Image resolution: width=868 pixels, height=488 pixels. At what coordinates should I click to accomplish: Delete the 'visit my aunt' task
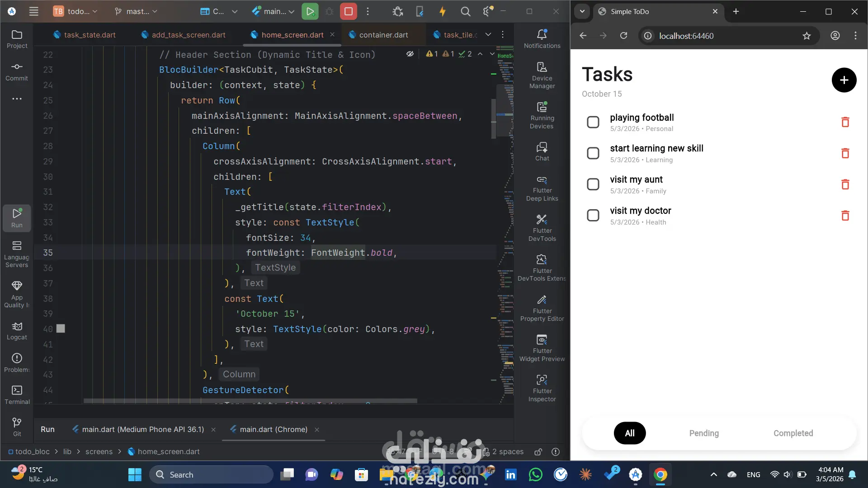point(845,184)
